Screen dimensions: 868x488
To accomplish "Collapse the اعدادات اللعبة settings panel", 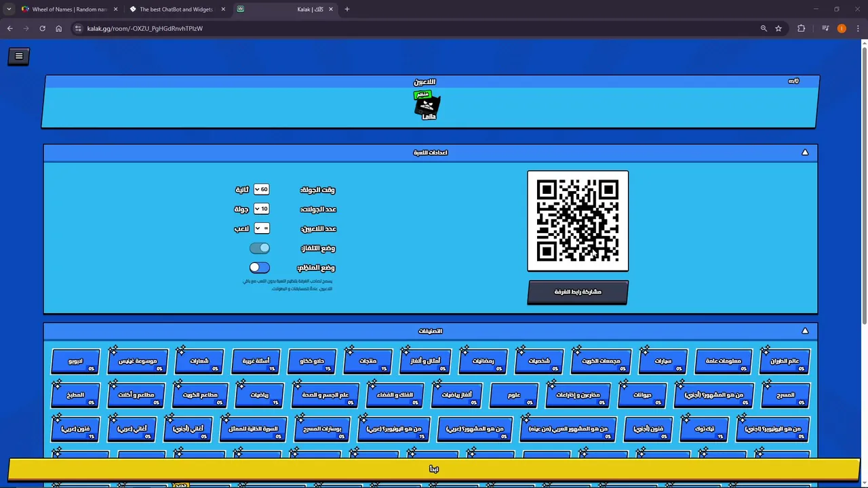I will (805, 152).
